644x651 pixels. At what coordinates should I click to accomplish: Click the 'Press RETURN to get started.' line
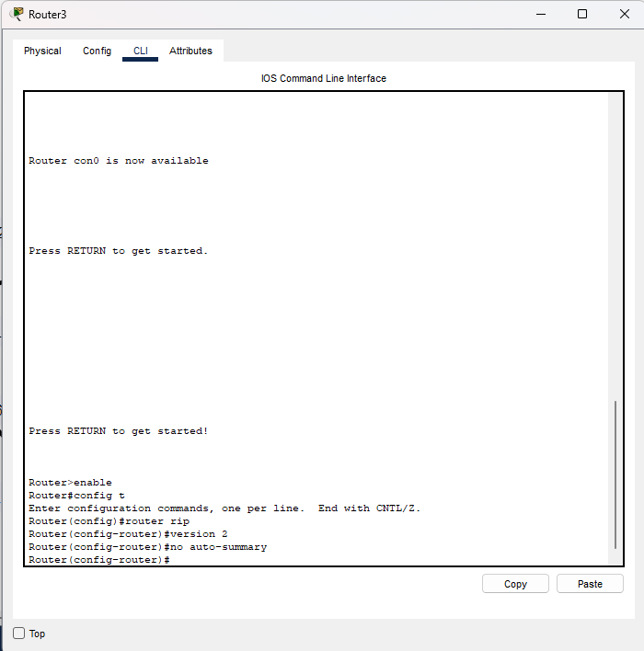[x=118, y=251]
